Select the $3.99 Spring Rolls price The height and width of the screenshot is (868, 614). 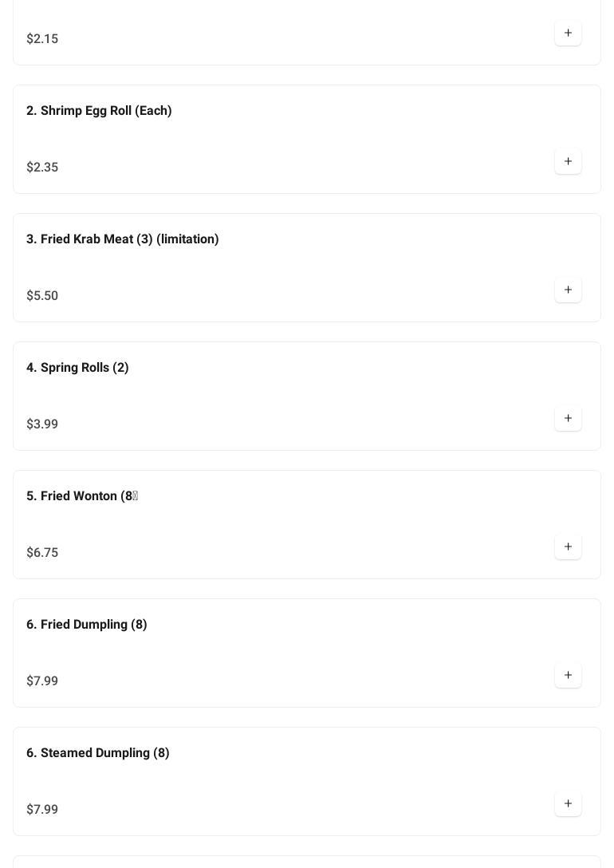pos(42,424)
